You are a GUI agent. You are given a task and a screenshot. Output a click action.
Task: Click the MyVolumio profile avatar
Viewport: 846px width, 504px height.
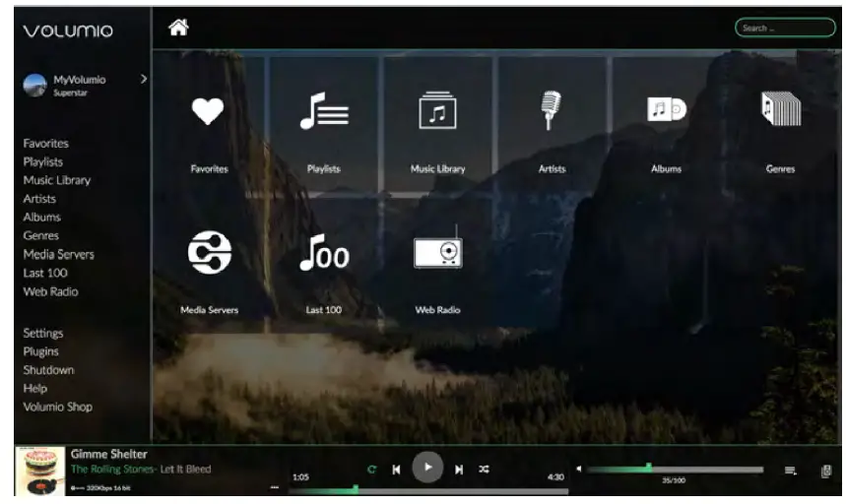click(35, 86)
